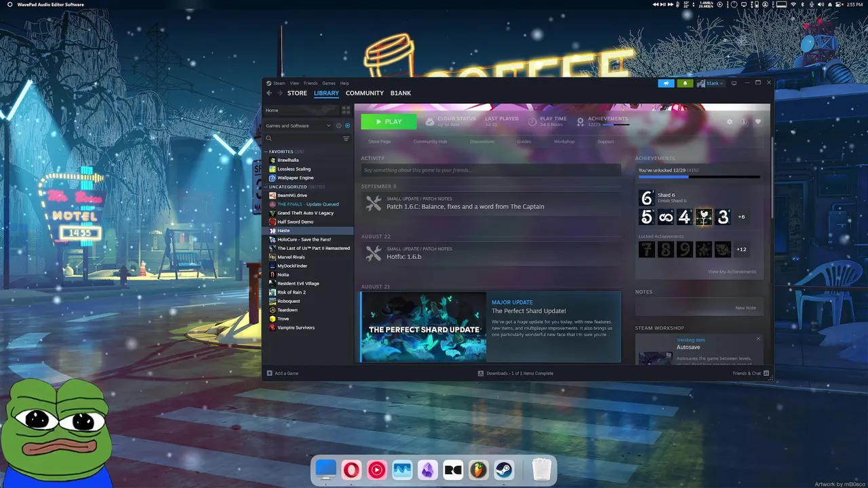Screen dimensions: 868x488
Task: Open the Games and Software dropdown
Action: point(298,125)
